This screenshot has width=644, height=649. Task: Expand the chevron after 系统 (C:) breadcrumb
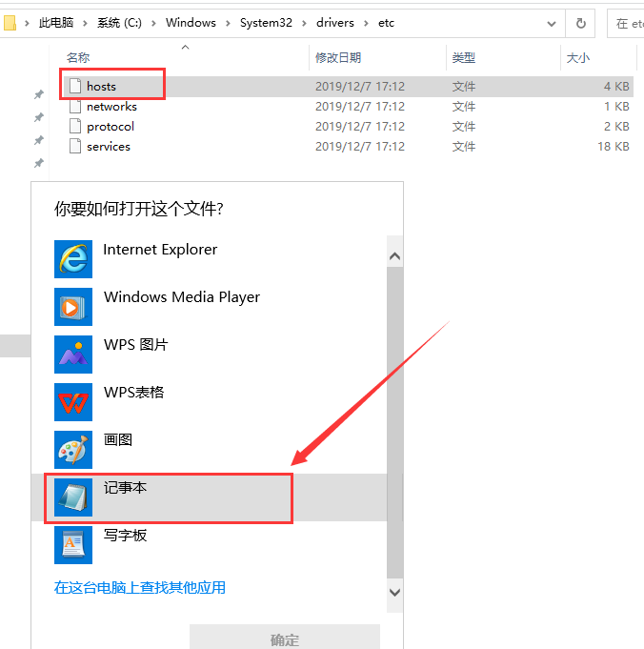pos(153,23)
